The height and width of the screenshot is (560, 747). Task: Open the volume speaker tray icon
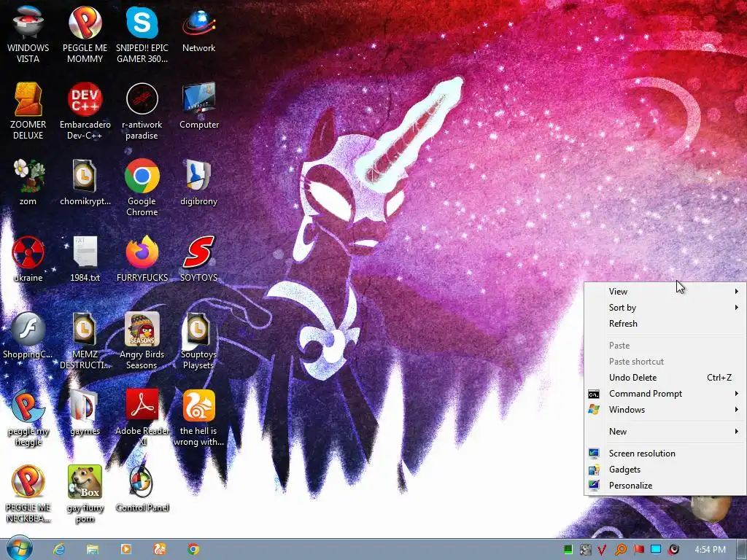pyautogui.click(x=673, y=550)
